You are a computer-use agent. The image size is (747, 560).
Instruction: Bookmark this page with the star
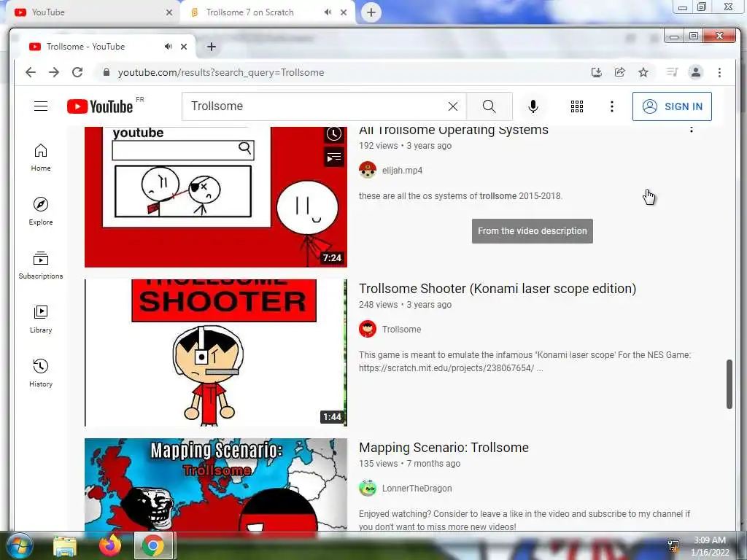[643, 72]
